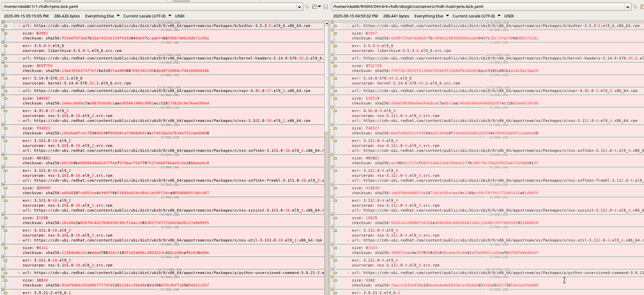Open right pane 'Current Locale (UTF-8)' encoding dropdown
The height and width of the screenshot is (295, 644).
476,16
